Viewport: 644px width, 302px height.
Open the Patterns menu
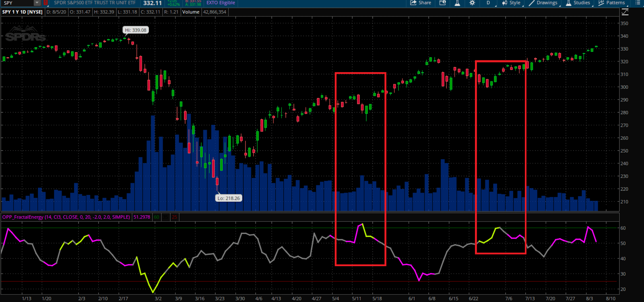coord(611,3)
